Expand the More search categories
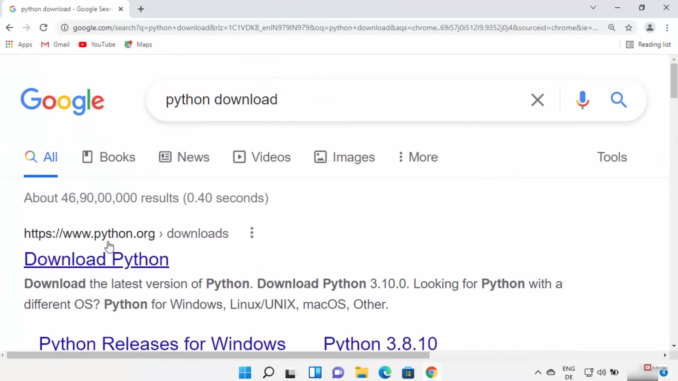 point(418,157)
